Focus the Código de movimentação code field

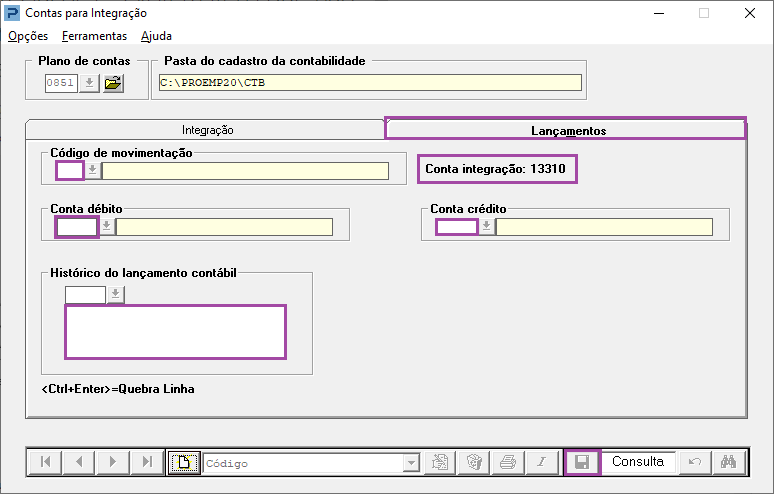(x=70, y=171)
